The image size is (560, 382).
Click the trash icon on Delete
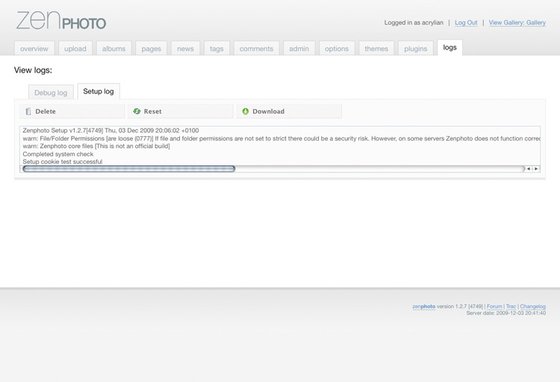click(x=28, y=112)
